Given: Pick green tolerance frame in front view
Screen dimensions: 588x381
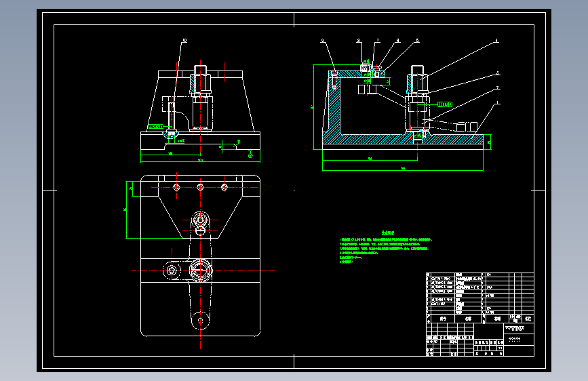Looking at the screenshot, I should pyautogui.click(x=155, y=126).
